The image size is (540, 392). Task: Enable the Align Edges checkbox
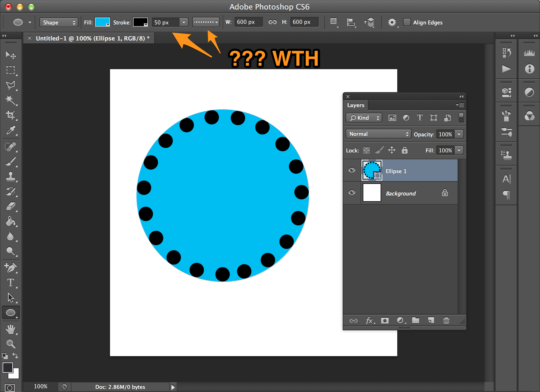click(x=407, y=22)
